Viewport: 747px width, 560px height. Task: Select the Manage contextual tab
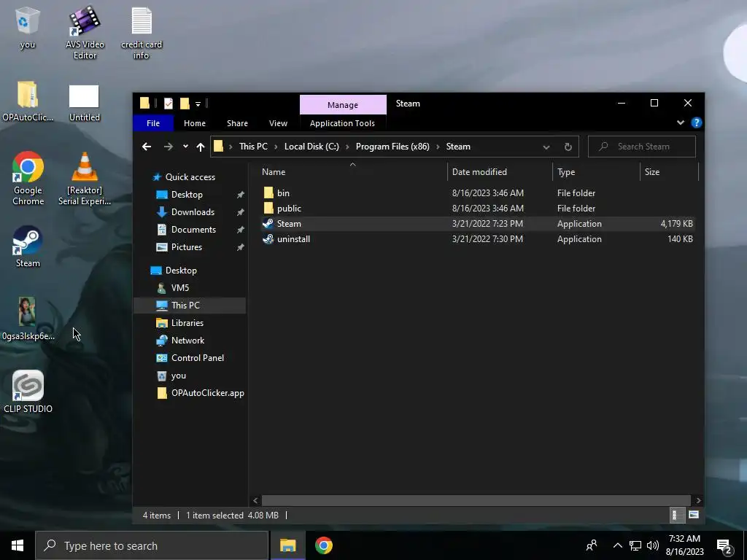pyautogui.click(x=343, y=105)
